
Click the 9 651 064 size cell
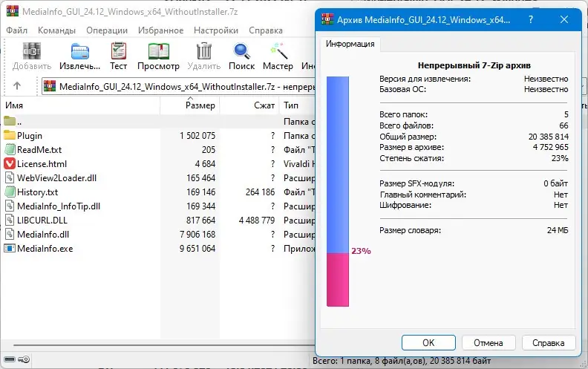click(x=197, y=248)
